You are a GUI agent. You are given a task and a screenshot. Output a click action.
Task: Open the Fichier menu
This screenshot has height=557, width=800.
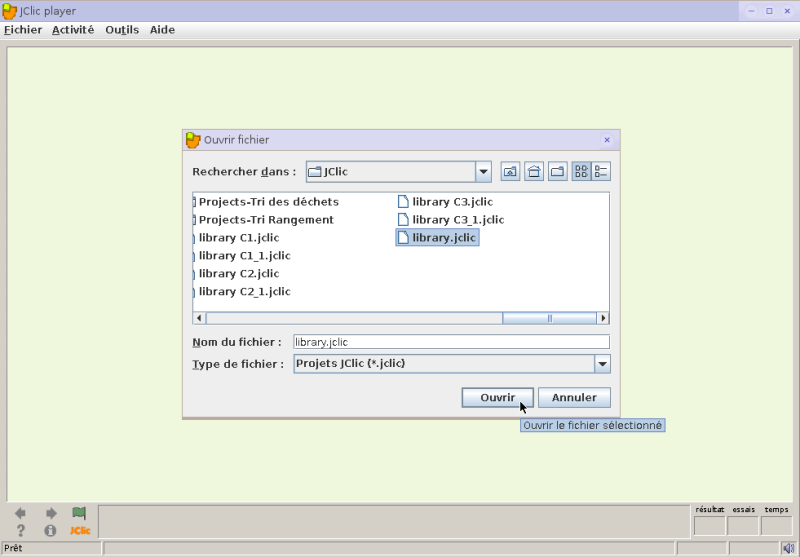click(23, 30)
